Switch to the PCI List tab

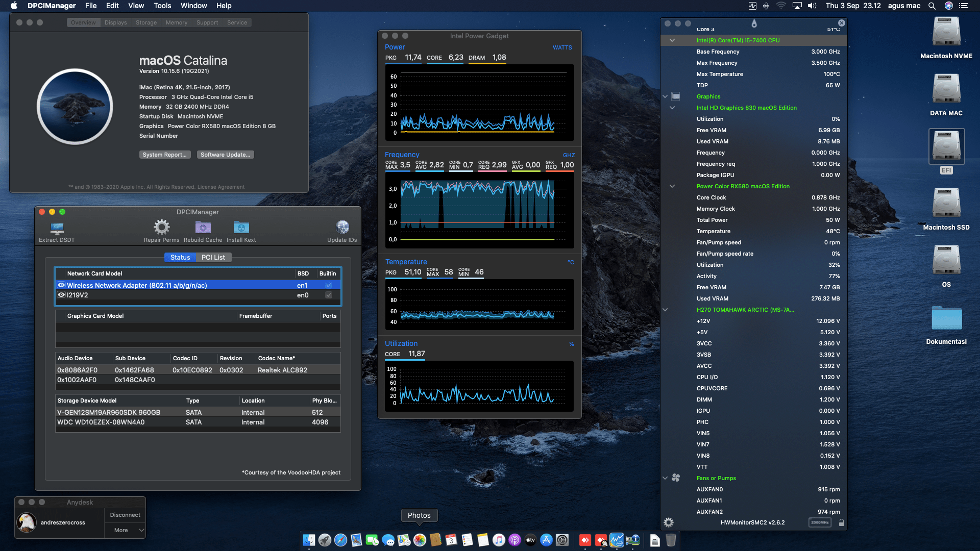pos(213,257)
